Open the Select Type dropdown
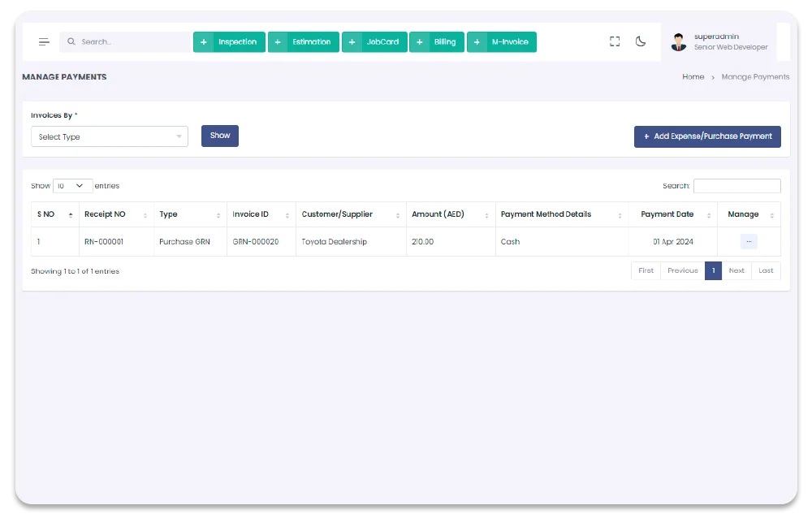Screen dimensions: 812x514 pyautogui.click(x=110, y=136)
